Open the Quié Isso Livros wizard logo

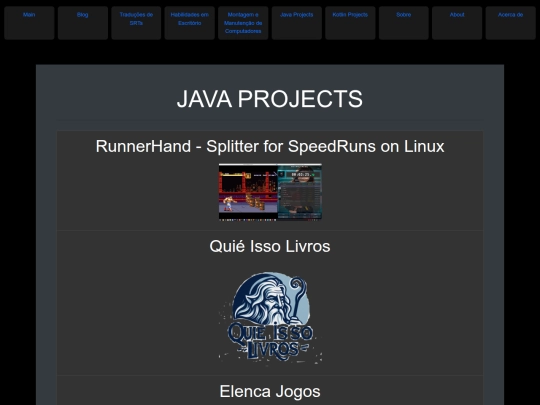coord(270,317)
